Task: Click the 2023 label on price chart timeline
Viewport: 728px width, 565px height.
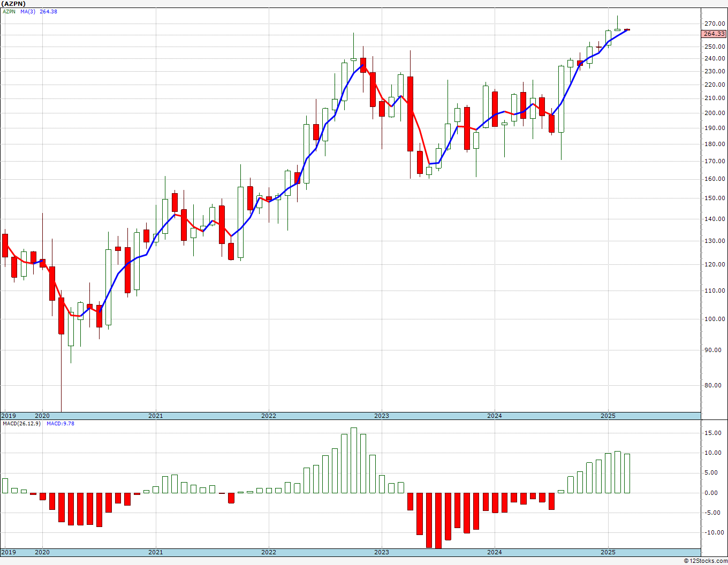Action: 381,416
